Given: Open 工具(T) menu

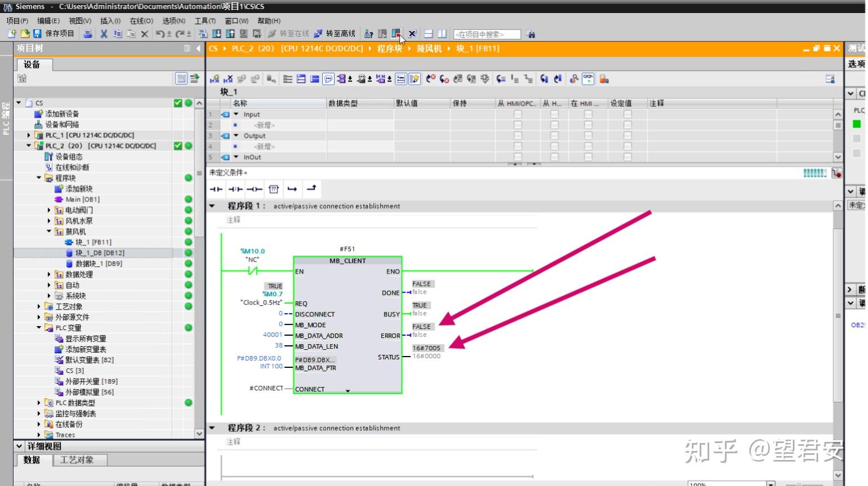Looking at the screenshot, I should tap(205, 21).
